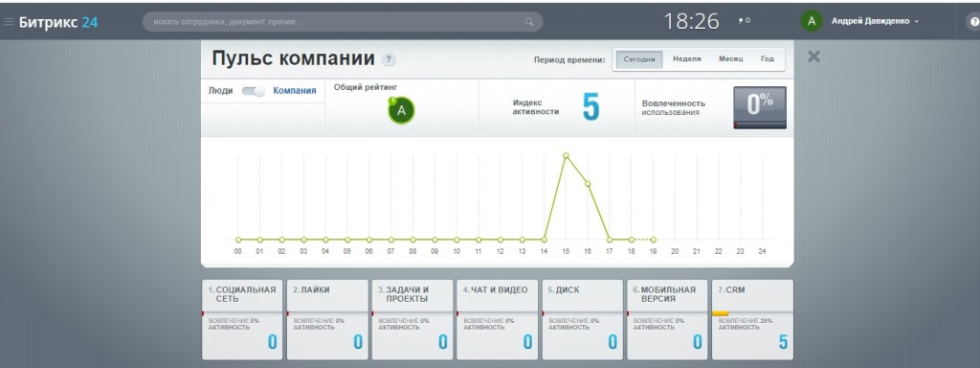Click the green profile avatar in header
Screen dimensions: 980x368
click(x=812, y=21)
